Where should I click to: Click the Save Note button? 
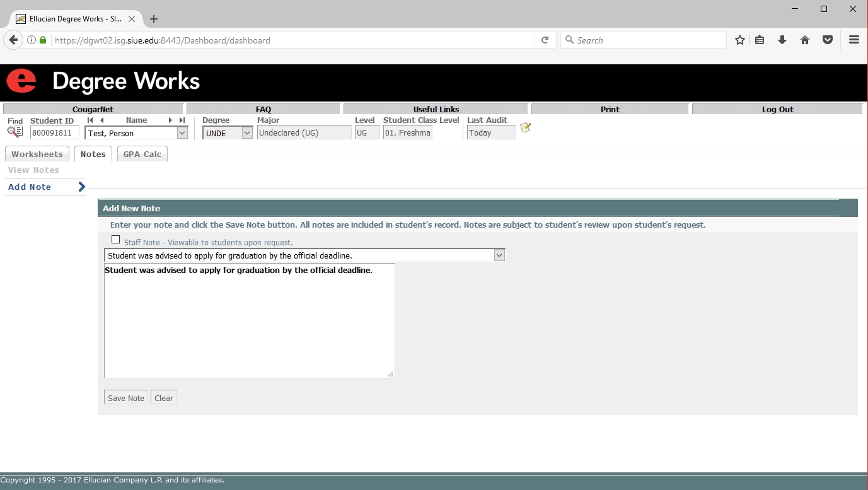coord(126,398)
